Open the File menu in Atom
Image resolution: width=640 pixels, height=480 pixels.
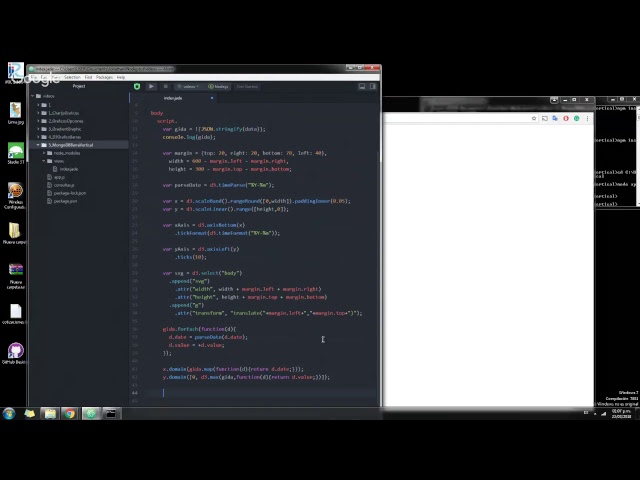click(34, 77)
